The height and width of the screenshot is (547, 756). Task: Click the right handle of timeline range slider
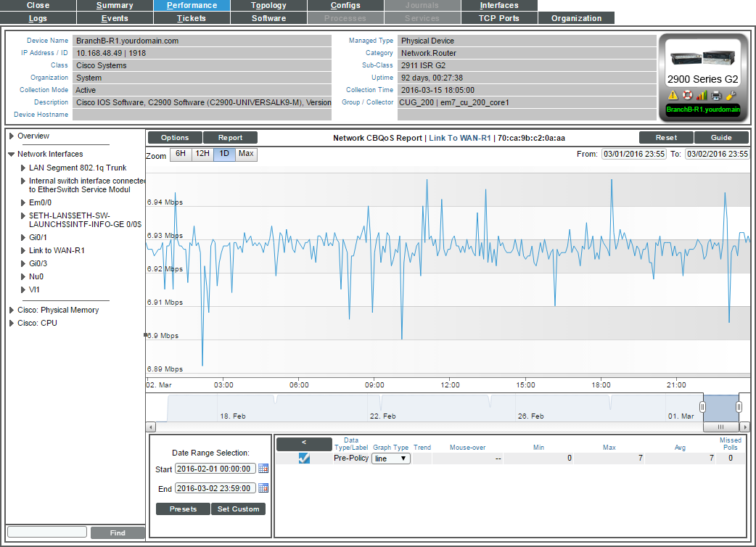tap(739, 407)
